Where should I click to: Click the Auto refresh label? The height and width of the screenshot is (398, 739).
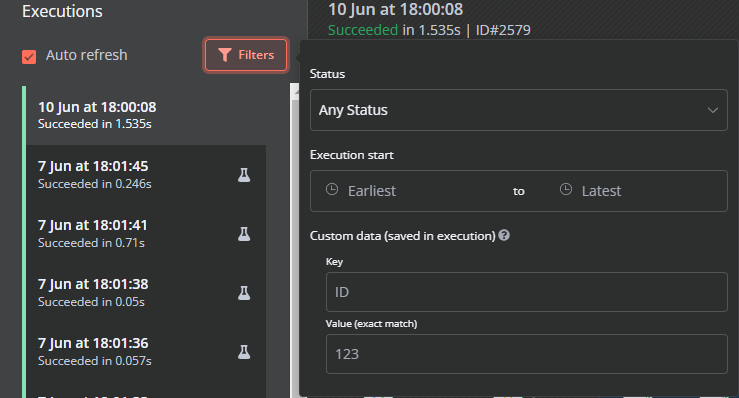[87, 55]
